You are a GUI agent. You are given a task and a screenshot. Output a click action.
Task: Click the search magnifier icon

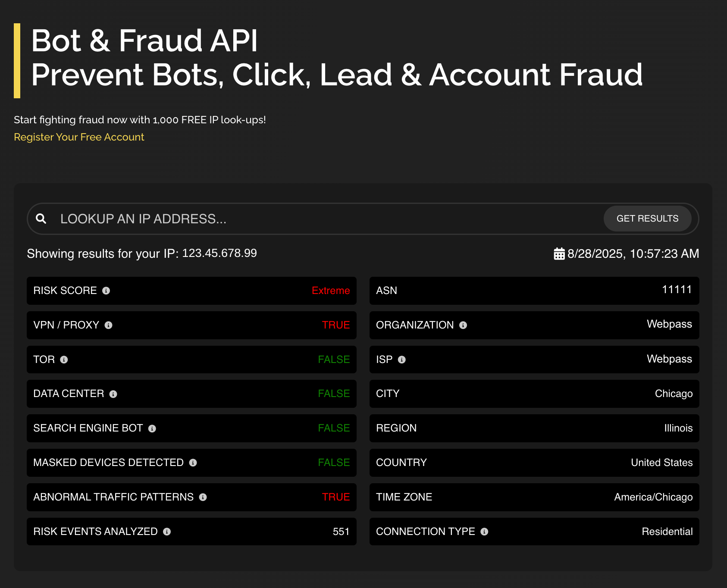coord(41,219)
